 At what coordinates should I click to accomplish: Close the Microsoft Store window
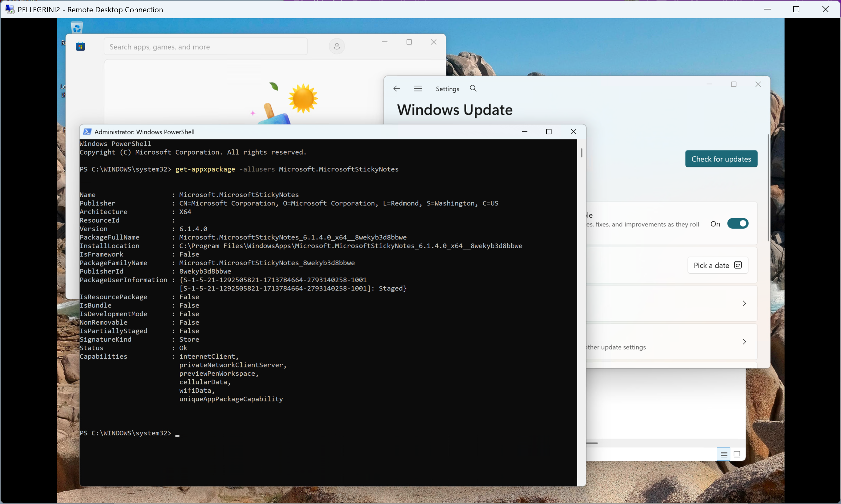click(x=433, y=42)
